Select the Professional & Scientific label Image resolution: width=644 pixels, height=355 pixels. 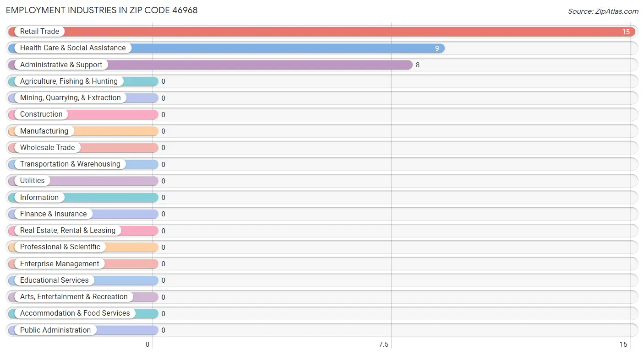60,247
